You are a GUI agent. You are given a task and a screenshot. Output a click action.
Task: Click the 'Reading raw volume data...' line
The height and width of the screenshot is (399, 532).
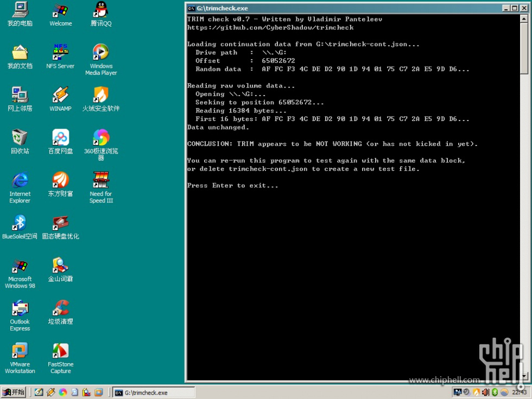pos(241,86)
